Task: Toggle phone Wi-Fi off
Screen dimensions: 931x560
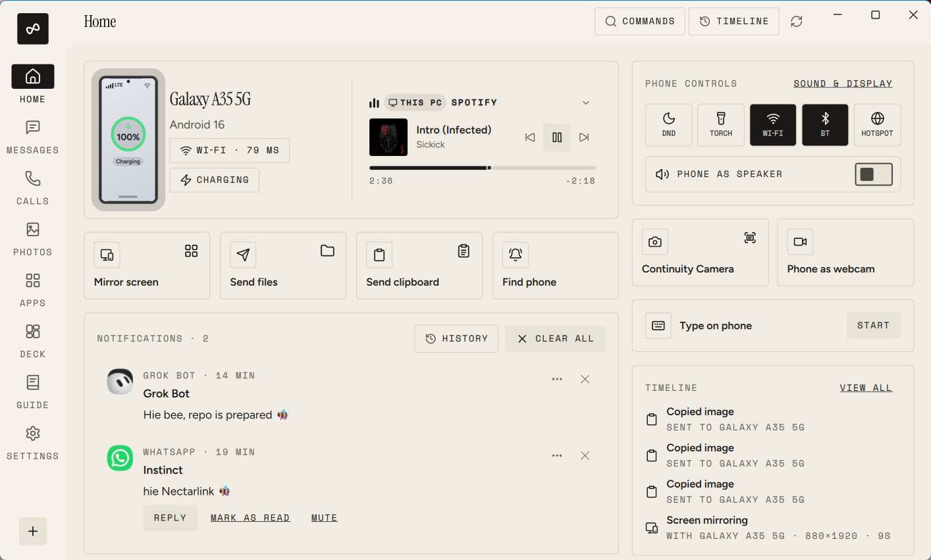Action: [x=773, y=125]
